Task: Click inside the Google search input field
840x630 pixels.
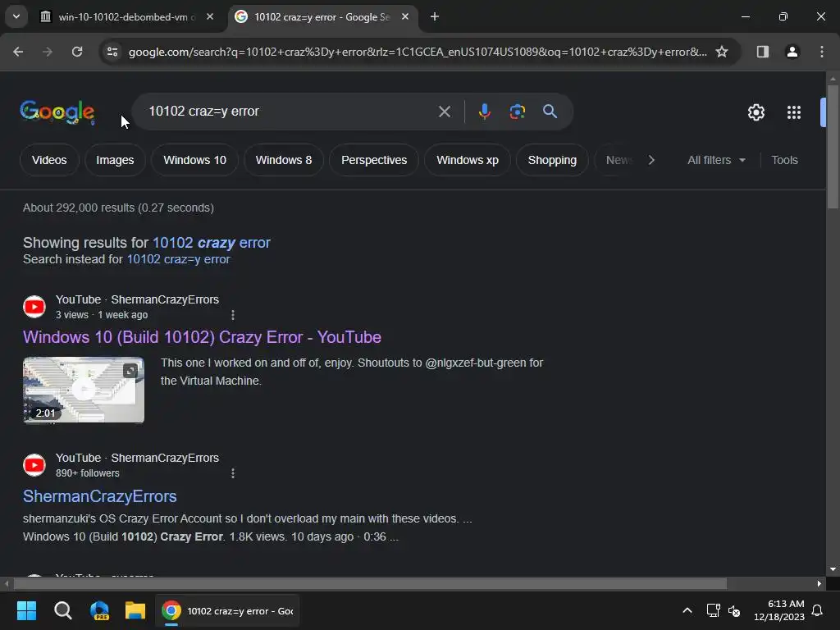Action: [290, 112]
